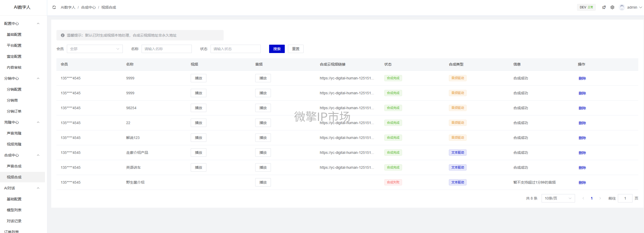Image resolution: width=644 pixels, height=233 pixels.
Task: Open settings via the gear icon
Action: [x=612, y=7]
